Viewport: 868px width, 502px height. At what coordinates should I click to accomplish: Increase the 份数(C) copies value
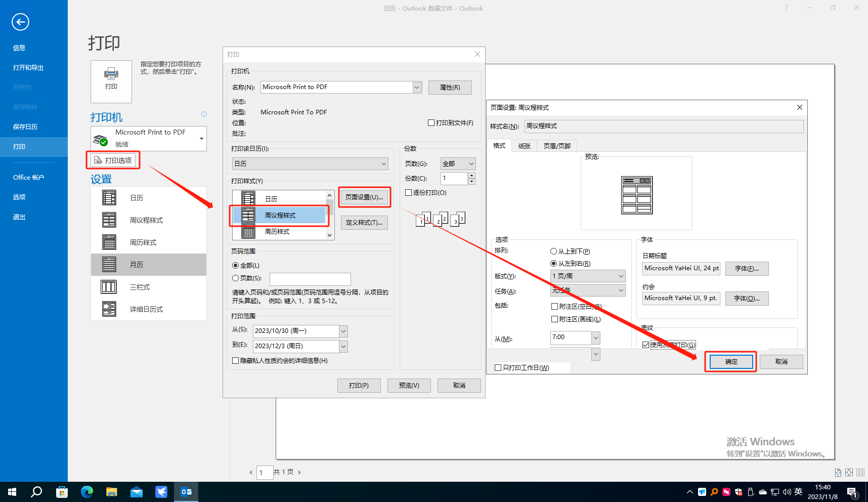pos(471,176)
